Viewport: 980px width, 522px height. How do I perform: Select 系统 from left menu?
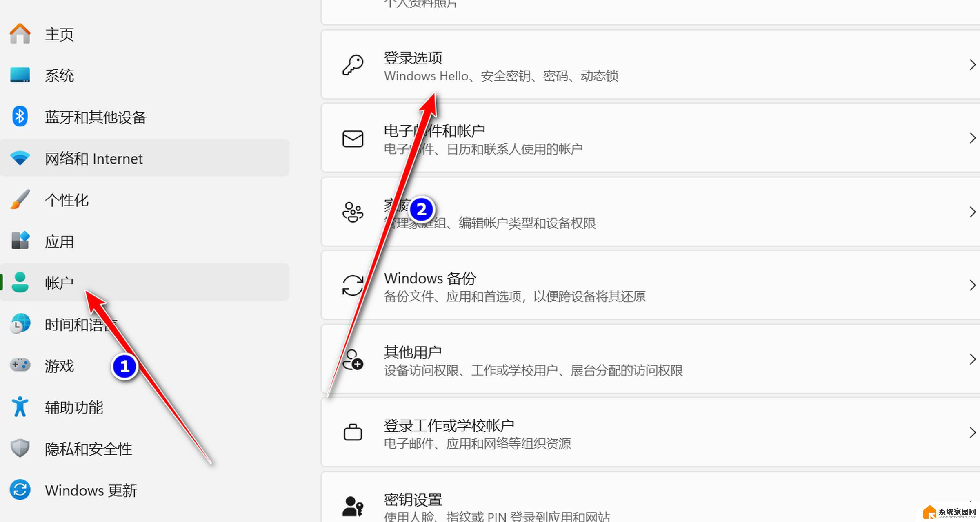point(59,75)
